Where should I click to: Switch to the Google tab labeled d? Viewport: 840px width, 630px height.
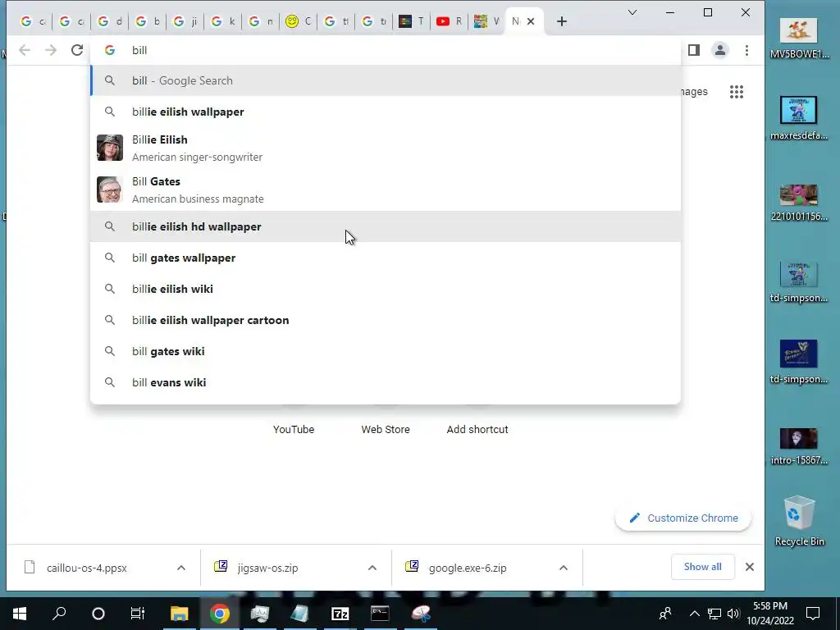[110, 21]
